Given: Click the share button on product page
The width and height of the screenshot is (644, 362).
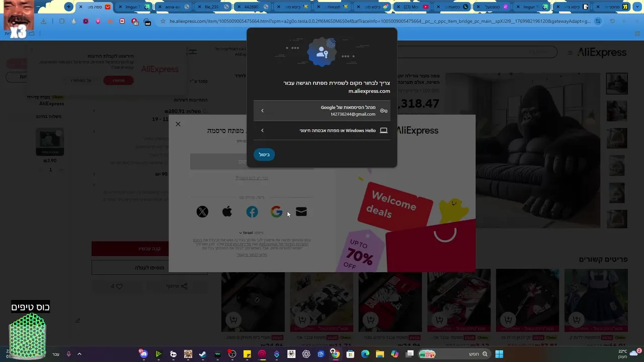Looking at the screenshot, I should coord(177,286).
